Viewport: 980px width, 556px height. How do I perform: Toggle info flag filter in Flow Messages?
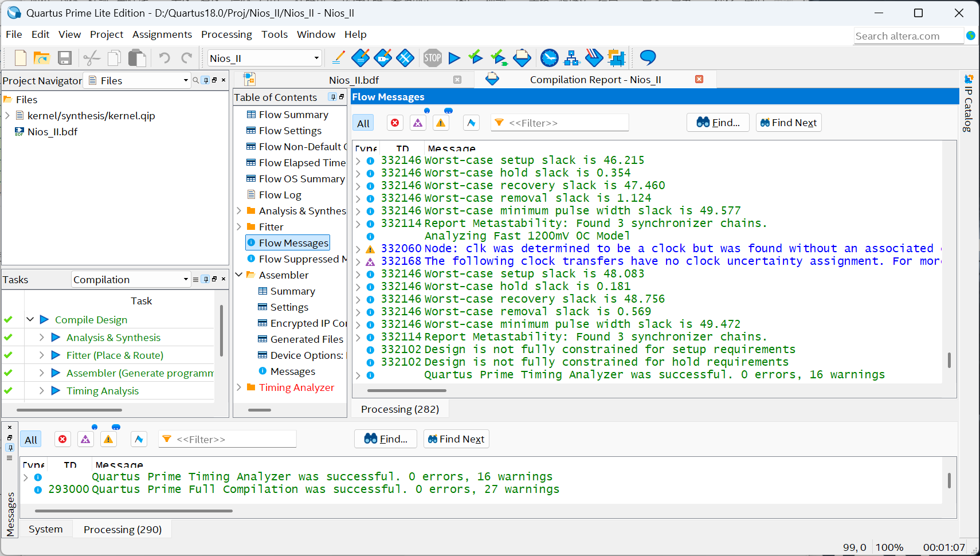pos(471,123)
